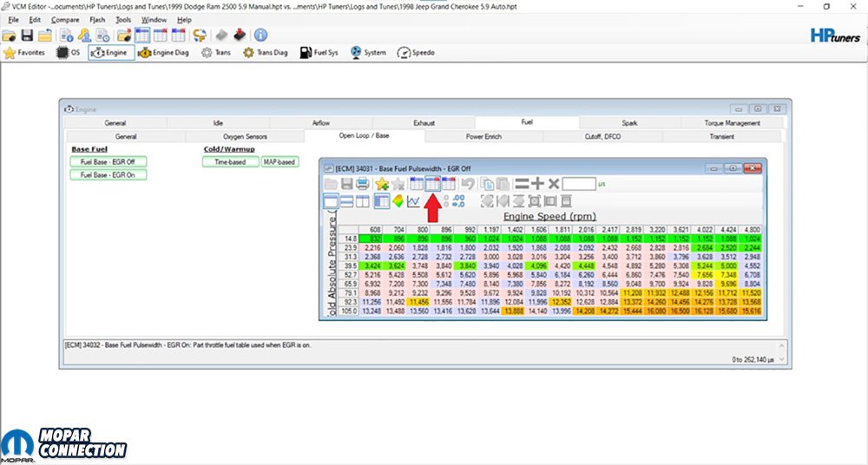Click the print icon in table window

(x=362, y=184)
